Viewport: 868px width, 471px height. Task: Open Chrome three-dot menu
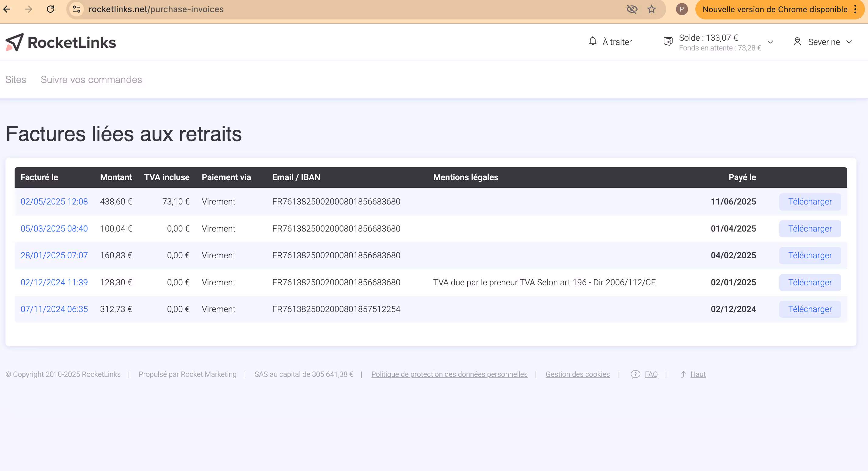[x=855, y=9]
